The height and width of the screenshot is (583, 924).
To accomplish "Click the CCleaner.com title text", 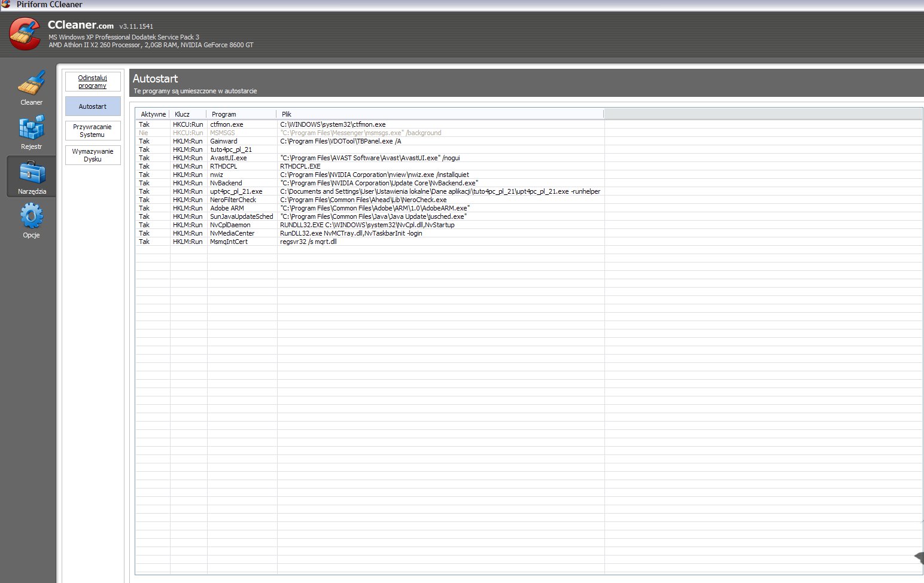I will pyautogui.click(x=81, y=25).
